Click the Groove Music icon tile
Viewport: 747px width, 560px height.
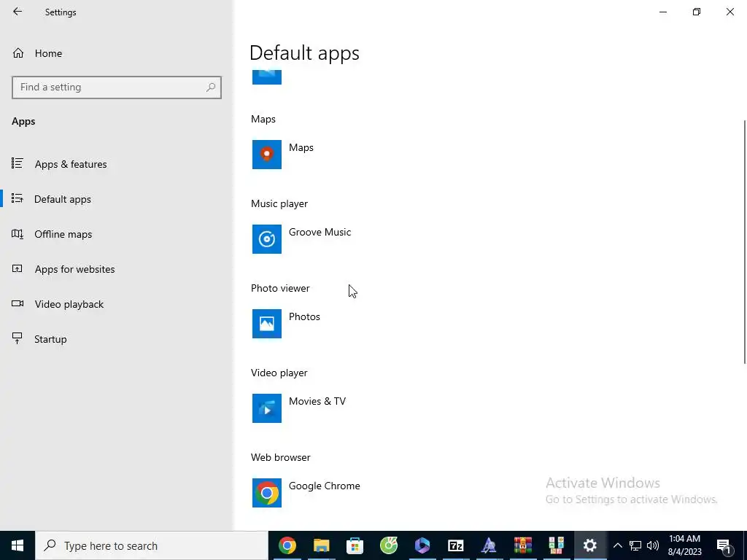[x=267, y=239]
